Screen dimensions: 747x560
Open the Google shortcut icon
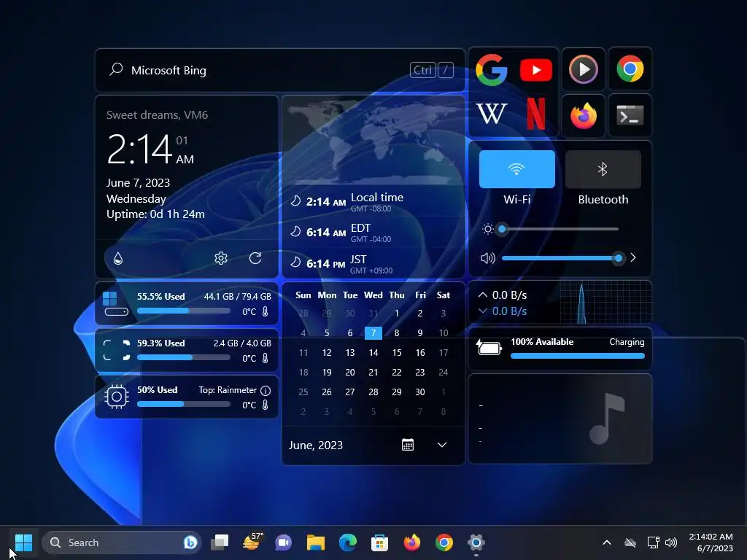point(491,70)
